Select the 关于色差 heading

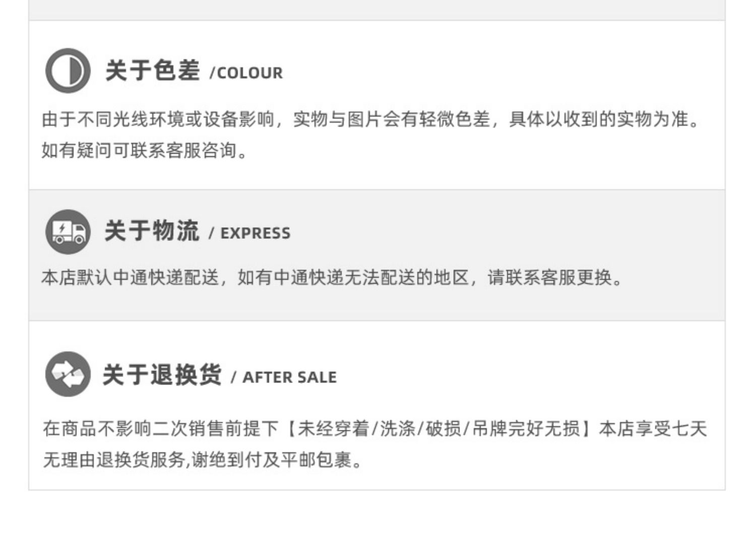pos(152,70)
